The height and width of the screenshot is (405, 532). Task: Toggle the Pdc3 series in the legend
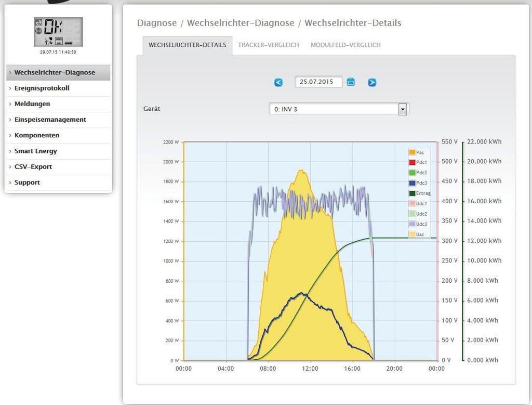418,183
